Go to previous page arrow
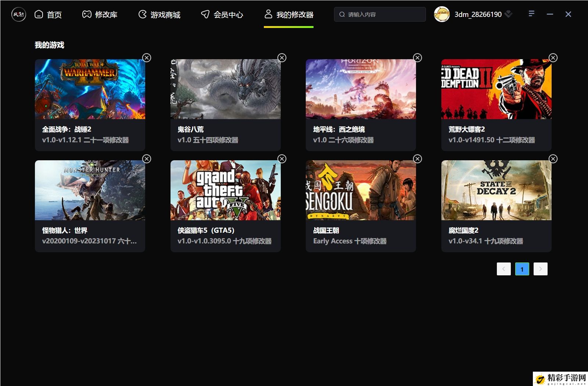 coord(504,269)
